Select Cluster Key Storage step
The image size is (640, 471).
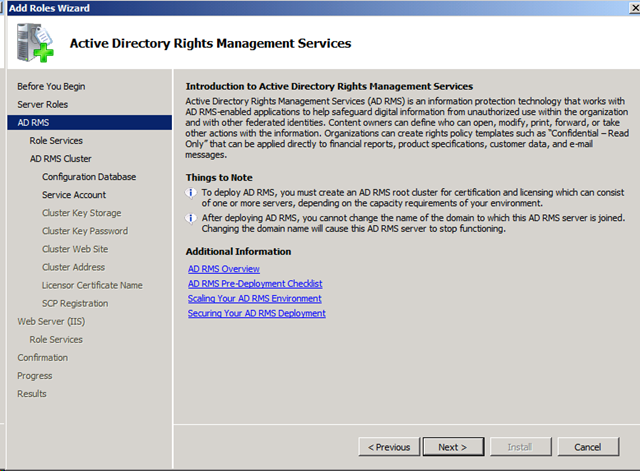pos(82,213)
